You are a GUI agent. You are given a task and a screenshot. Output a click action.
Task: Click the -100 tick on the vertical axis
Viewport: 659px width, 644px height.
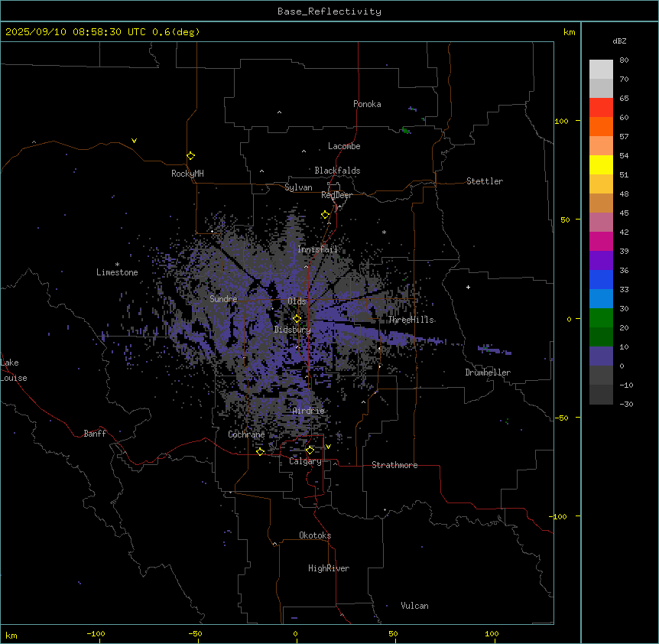pyautogui.click(x=559, y=516)
